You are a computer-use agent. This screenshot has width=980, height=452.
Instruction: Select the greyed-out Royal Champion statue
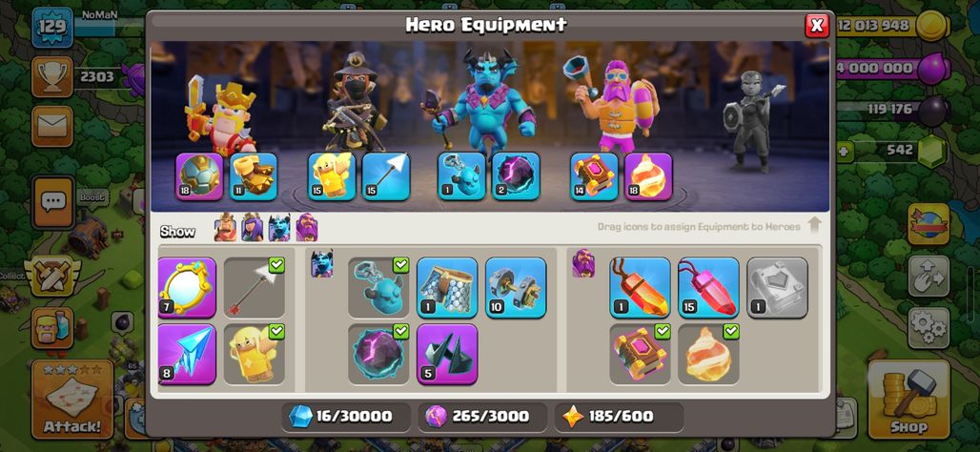[749, 121]
